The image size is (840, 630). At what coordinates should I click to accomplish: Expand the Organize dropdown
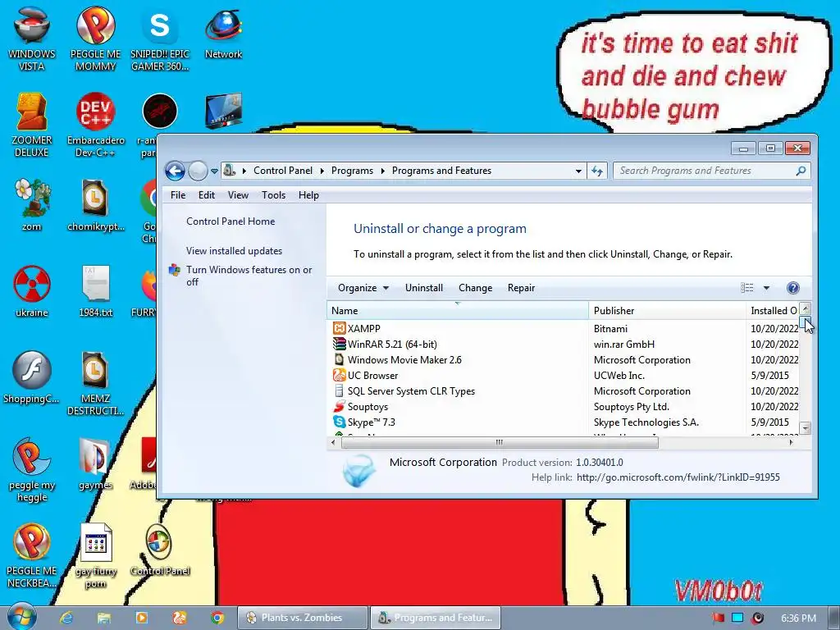tap(363, 288)
